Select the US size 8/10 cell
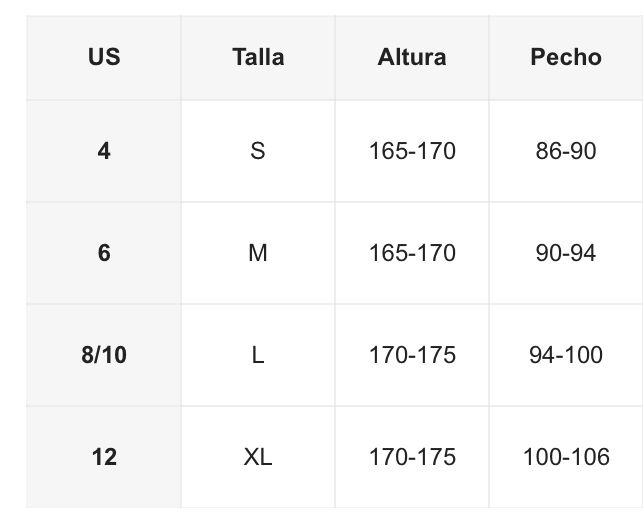Screen dimensions: 643x519 pyautogui.click(x=104, y=355)
